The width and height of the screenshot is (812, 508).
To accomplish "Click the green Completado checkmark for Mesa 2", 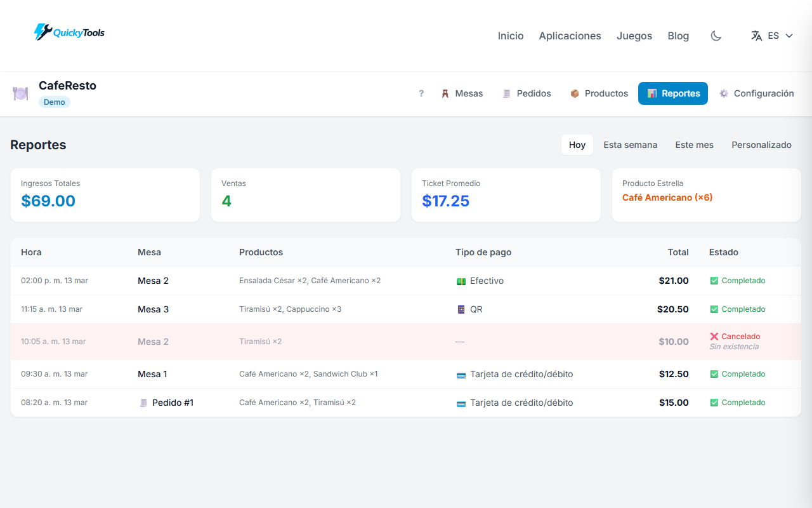I will point(716,280).
